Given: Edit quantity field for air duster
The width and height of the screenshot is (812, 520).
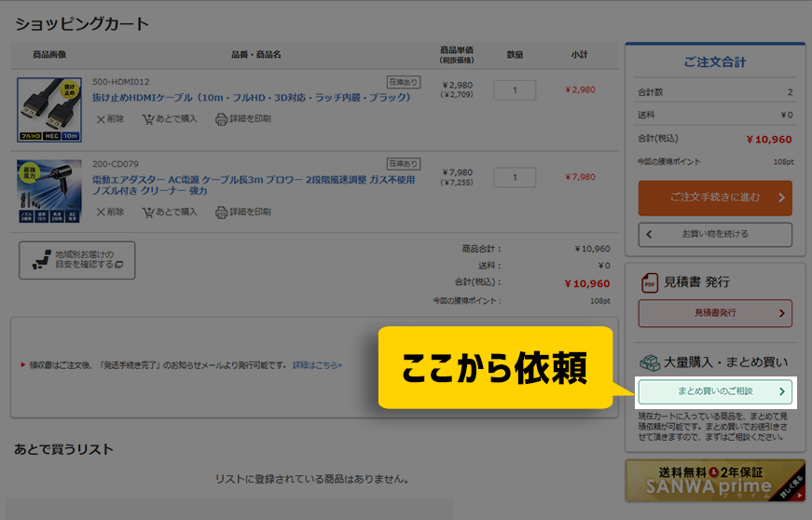Looking at the screenshot, I should 515,177.
